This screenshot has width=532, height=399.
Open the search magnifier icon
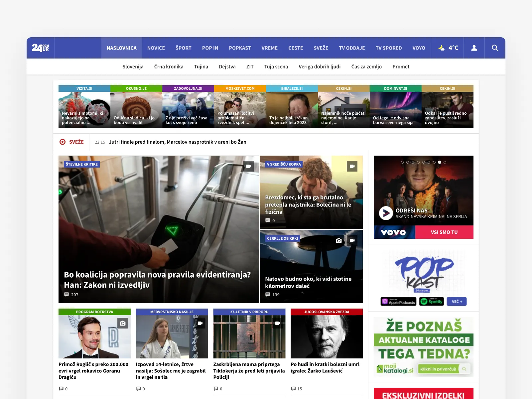point(495,48)
